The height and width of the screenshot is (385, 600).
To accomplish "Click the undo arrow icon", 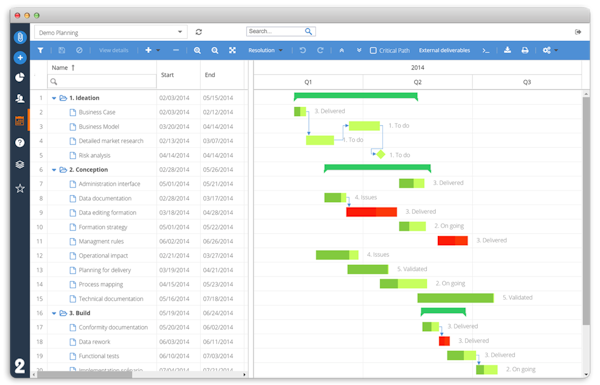I will 303,51.
